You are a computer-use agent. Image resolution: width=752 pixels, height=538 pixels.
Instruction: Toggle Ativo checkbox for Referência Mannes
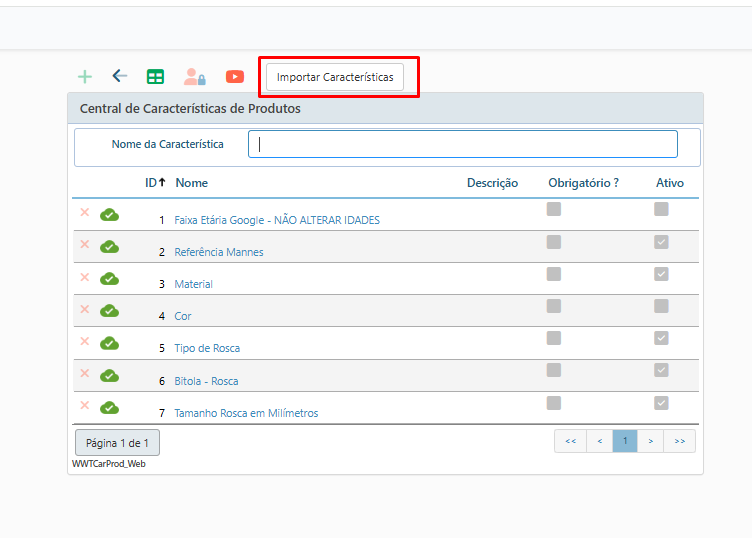pyautogui.click(x=661, y=242)
